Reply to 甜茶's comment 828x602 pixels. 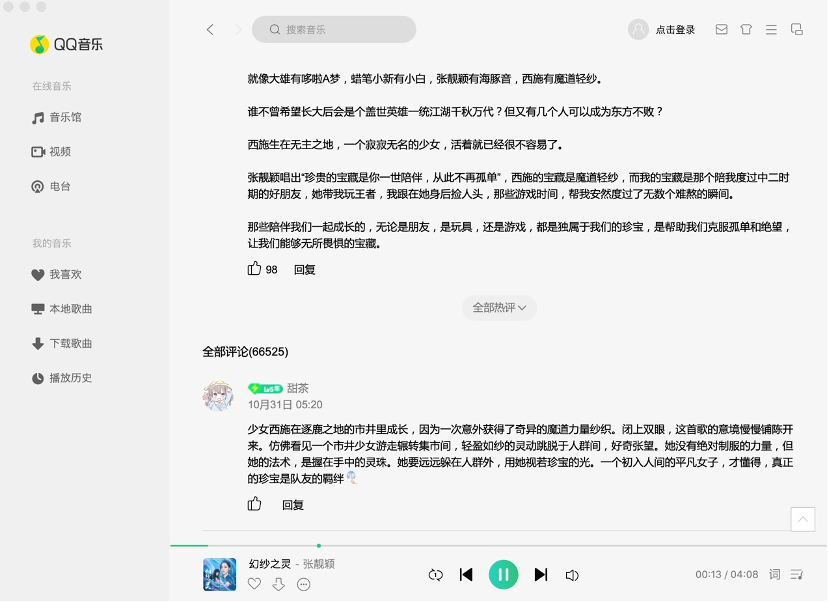pyautogui.click(x=293, y=505)
